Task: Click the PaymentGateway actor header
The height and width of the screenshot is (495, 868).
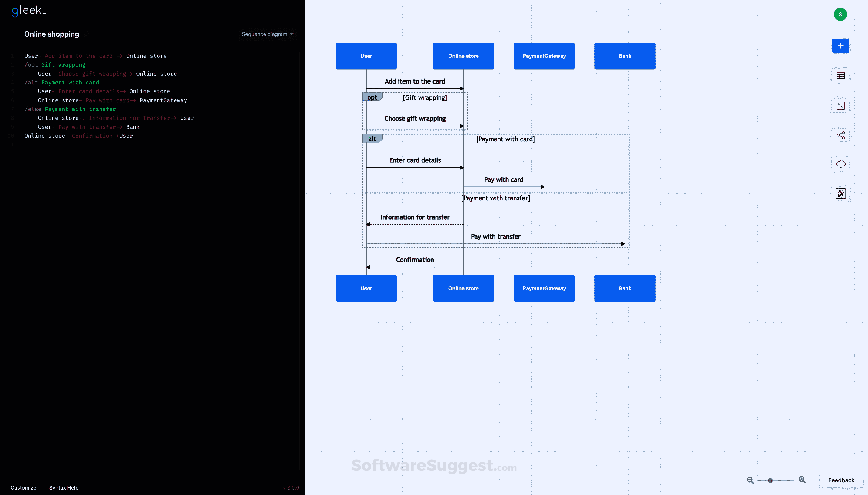Action: 544,55
